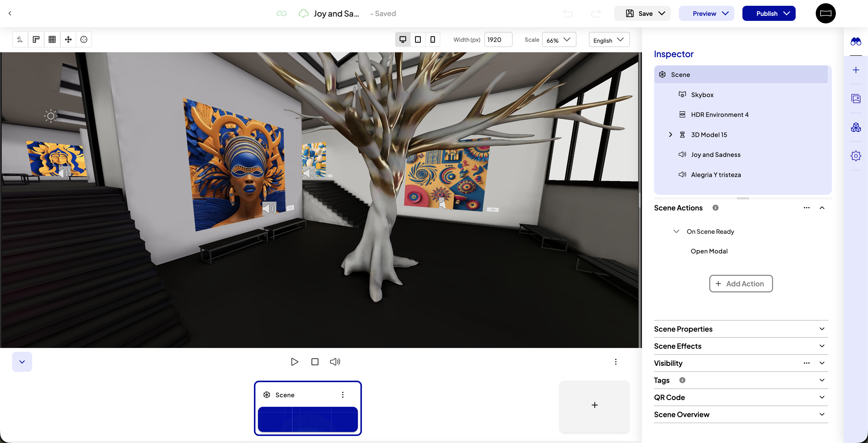Viewport: 868px width, 443px height.
Task: Click the link icon beside the project title
Action: [281, 14]
